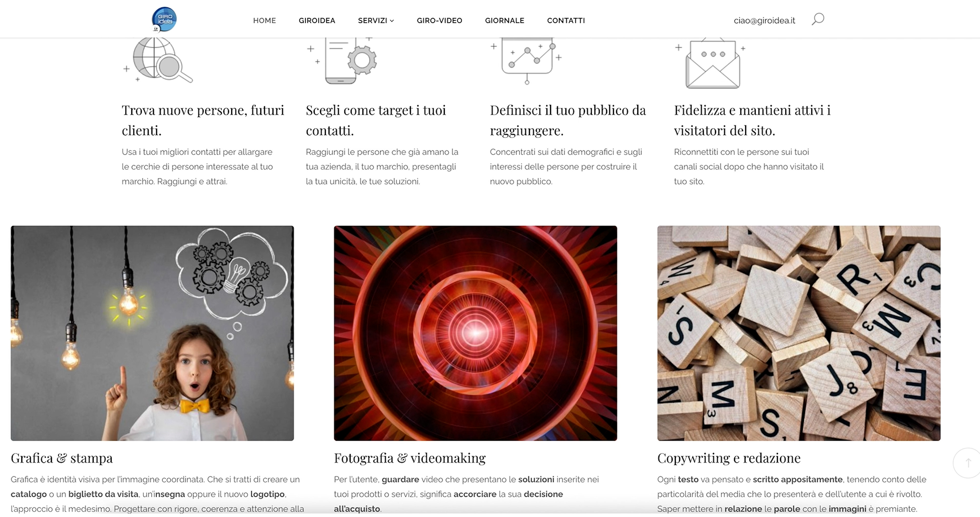Image resolution: width=980 pixels, height=517 pixels.
Task: Go to the Home menu item
Action: [264, 21]
